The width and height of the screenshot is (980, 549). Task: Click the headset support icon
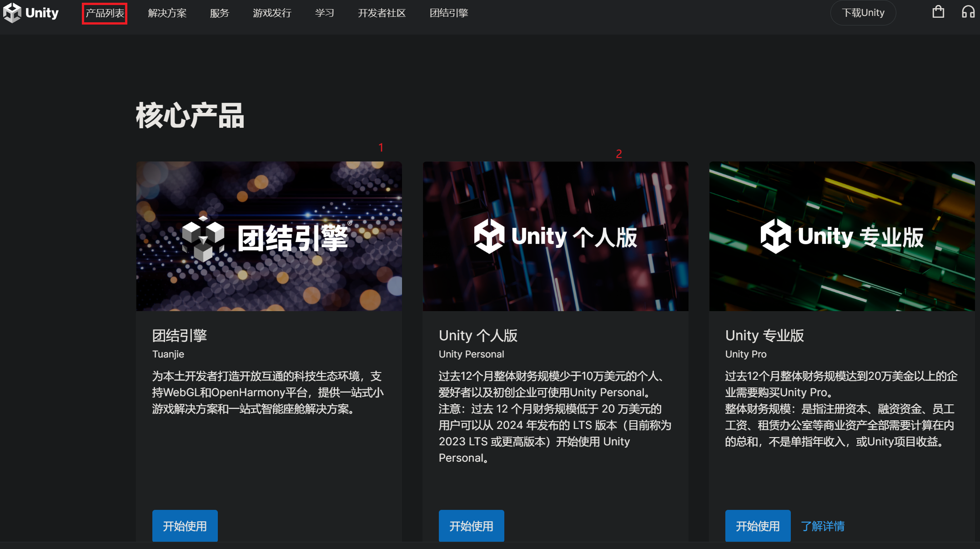tap(968, 12)
